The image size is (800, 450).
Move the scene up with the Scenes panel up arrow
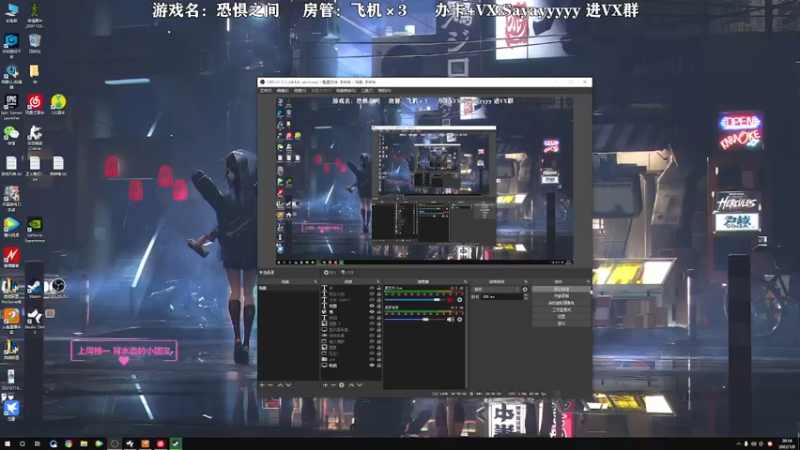click(280, 385)
